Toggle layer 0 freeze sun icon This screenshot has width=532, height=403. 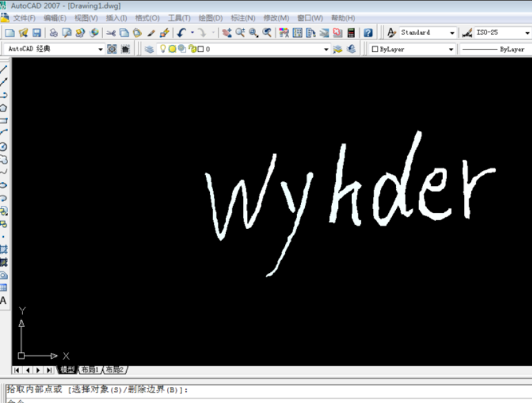coord(172,49)
